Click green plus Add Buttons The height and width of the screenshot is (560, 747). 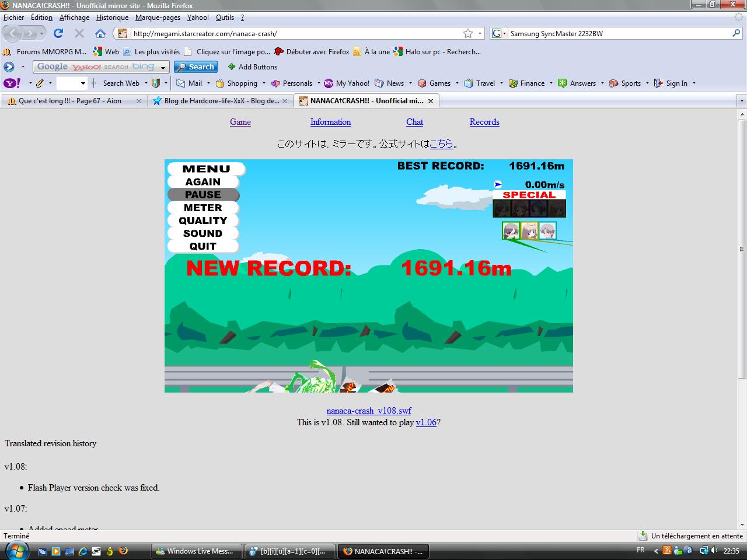(x=252, y=67)
